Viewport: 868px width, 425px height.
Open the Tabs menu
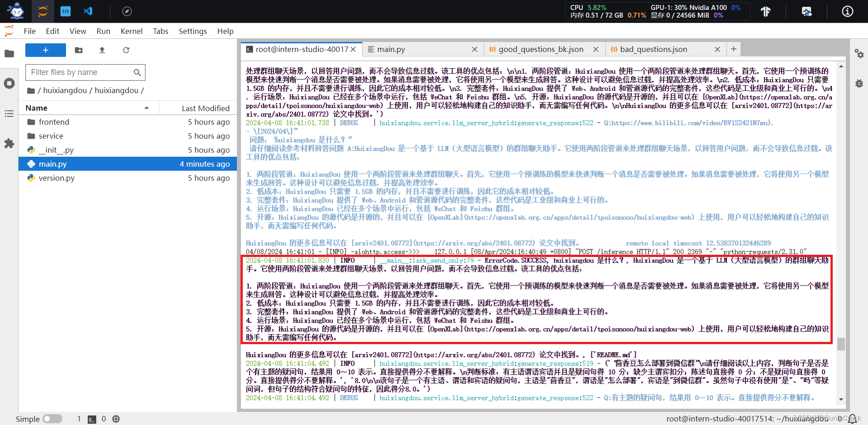coord(160,31)
